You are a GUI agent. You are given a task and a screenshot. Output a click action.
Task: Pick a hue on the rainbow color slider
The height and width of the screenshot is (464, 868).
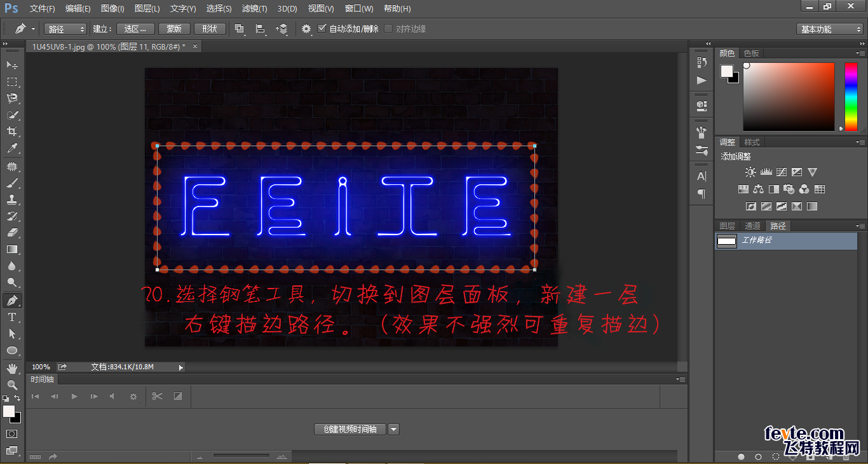(851, 95)
